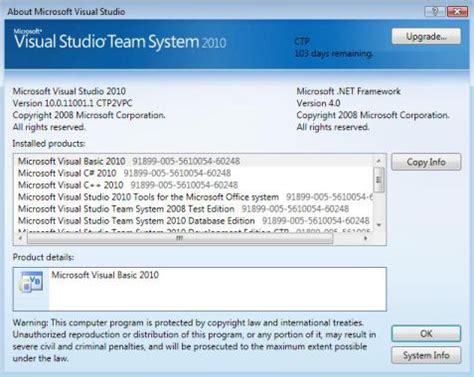Screen dimensions: 474x377
Task: Click the Upgrade... button
Action: point(426,36)
